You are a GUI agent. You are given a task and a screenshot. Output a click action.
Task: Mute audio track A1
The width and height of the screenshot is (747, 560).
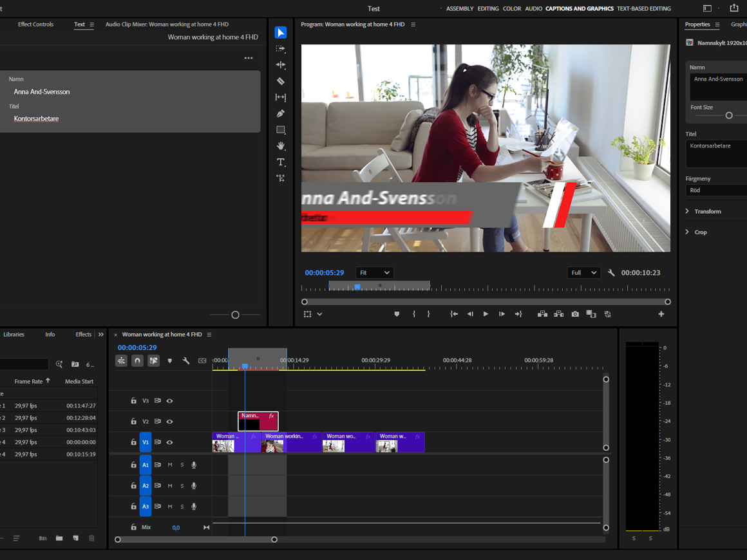coord(170,465)
